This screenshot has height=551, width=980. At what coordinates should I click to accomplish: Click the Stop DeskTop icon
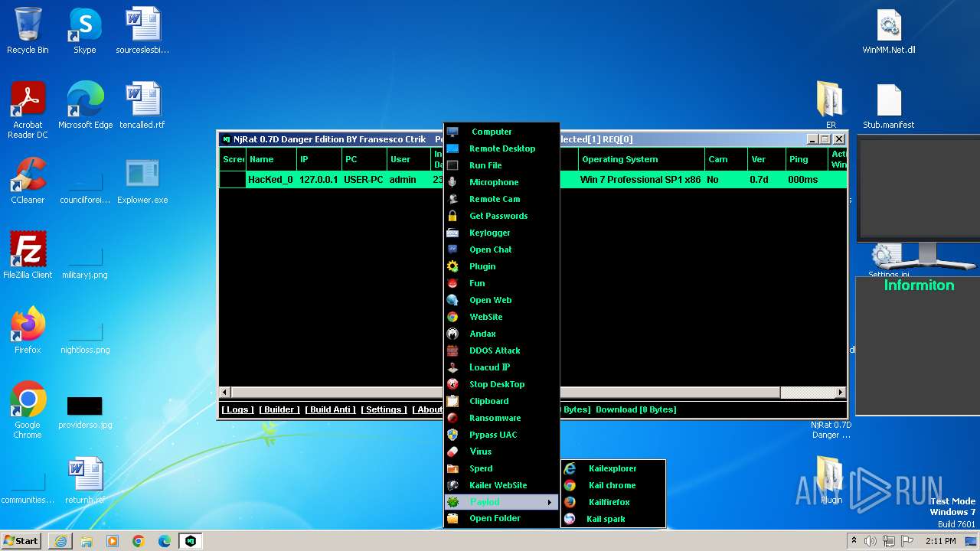[452, 384]
